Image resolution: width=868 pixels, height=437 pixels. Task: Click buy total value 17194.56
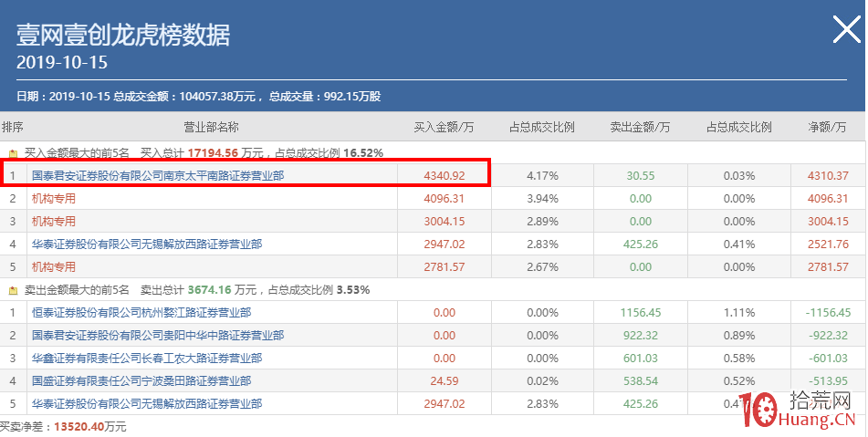pos(213,153)
